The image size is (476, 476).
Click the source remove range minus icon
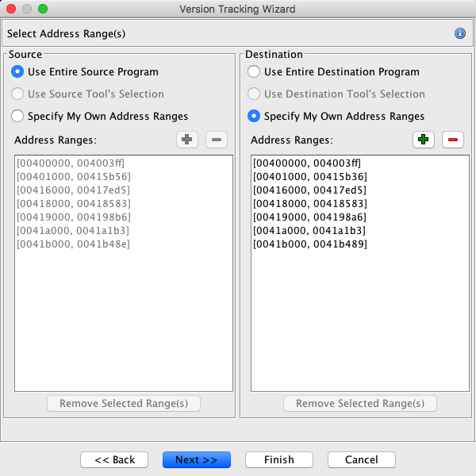217,140
